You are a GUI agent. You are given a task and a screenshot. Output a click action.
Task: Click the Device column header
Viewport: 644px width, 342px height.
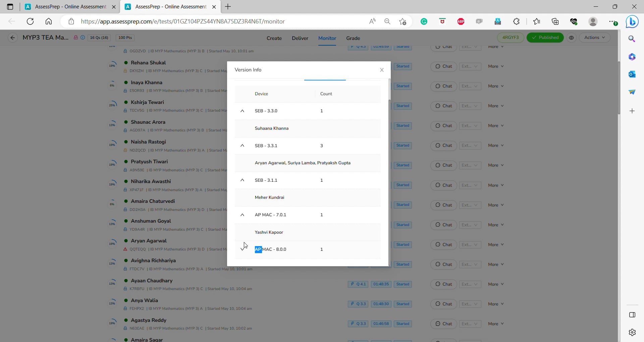(261, 94)
